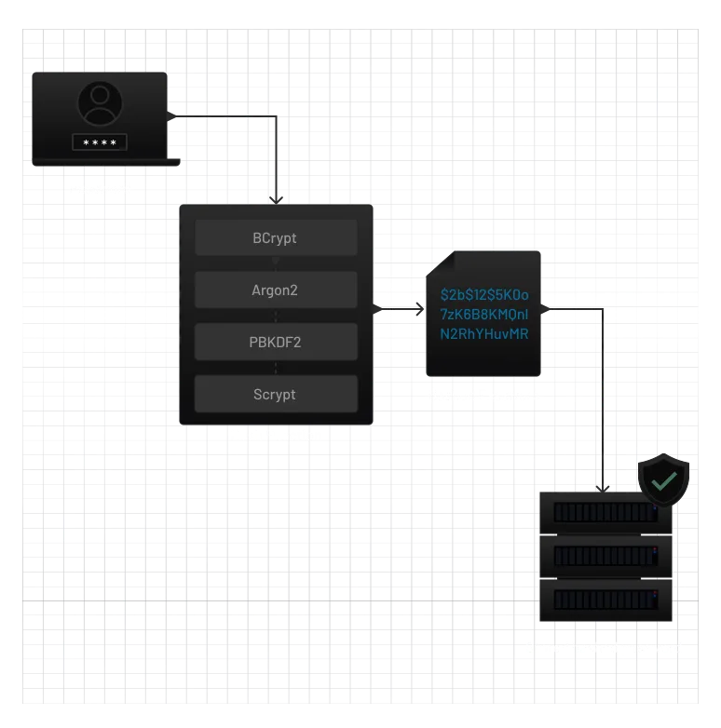Click the bottom server rack unit

point(605,599)
